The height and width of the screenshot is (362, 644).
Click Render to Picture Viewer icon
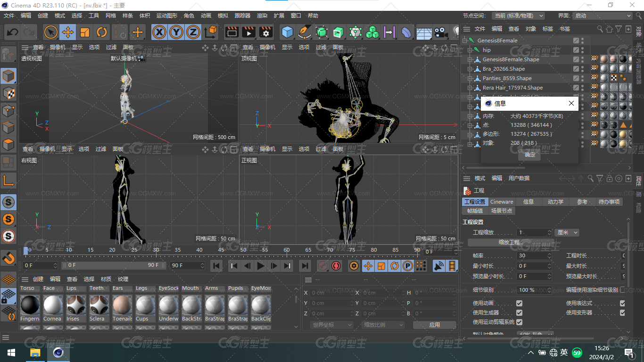(248, 32)
